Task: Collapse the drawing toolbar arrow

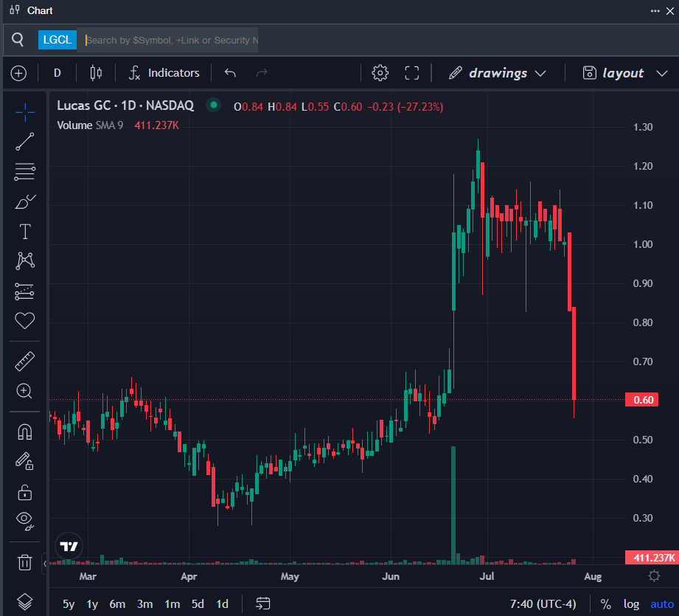Action: coord(44,564)
